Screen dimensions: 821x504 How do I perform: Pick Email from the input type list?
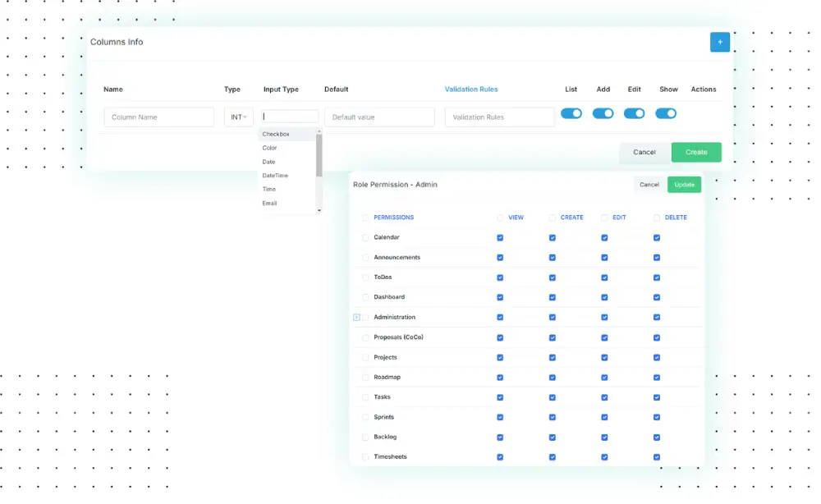[x=269, y=204]
